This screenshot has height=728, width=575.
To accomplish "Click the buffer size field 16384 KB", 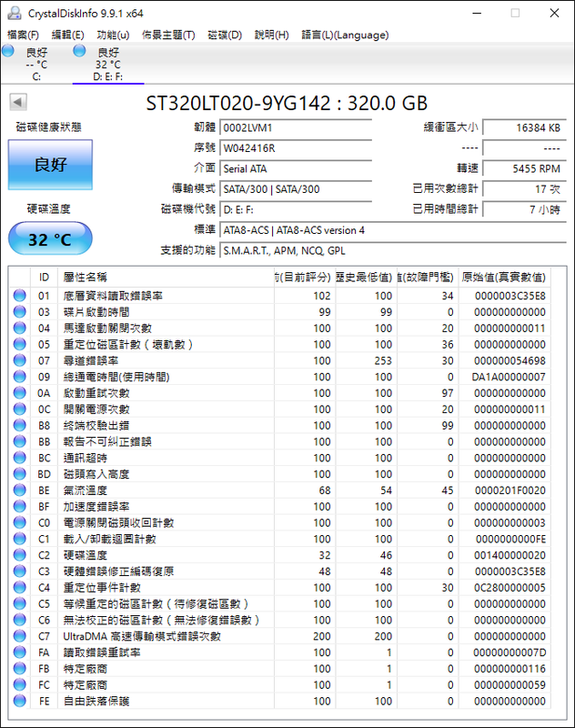I will coord(524,127).
